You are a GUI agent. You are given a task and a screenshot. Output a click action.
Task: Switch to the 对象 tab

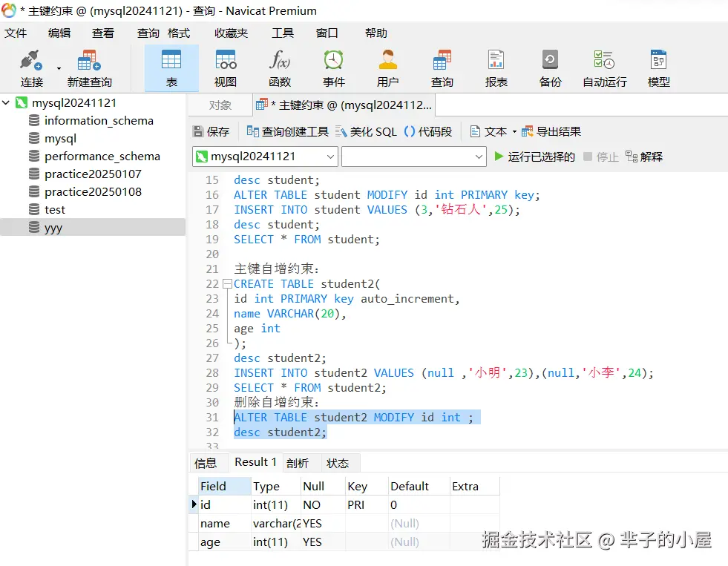pos(220,105)
